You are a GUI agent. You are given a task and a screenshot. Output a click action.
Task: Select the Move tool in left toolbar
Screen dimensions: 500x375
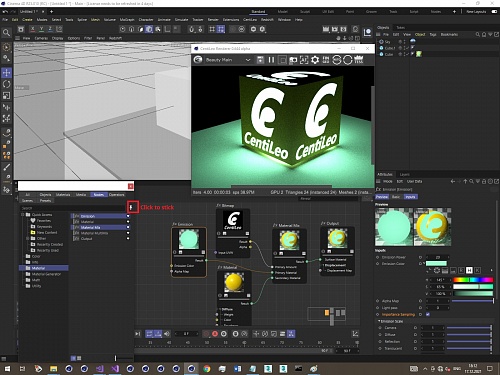click(x=6, y=72)
